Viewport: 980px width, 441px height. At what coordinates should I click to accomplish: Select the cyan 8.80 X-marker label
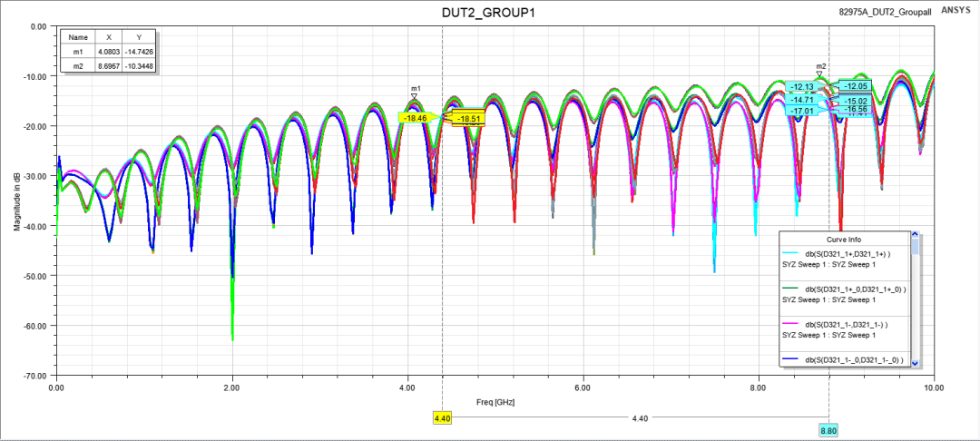[x=828, y=430]
